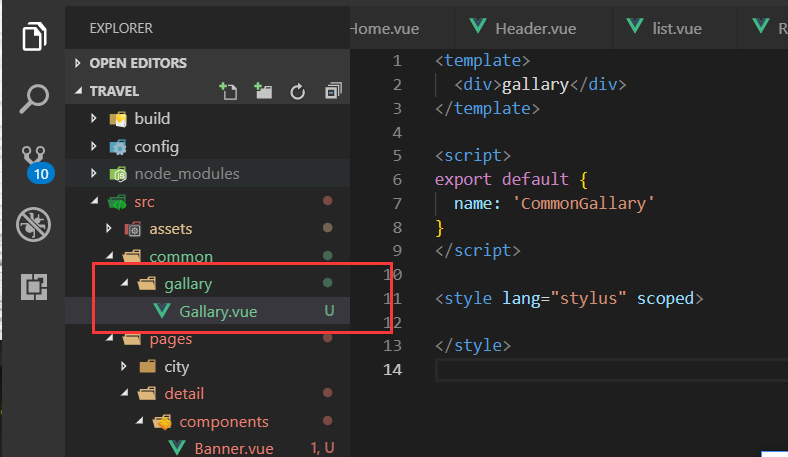The width and height of the screenshot is (788, 457).
Task: Click the Collapse All folders icon
Action: (333, 91)
